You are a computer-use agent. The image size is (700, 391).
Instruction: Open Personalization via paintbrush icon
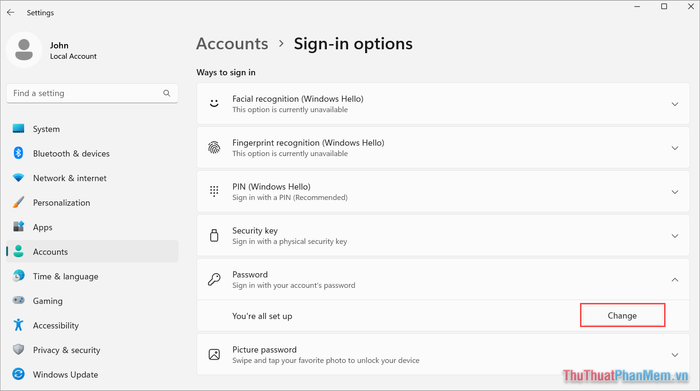pos(18,202)
